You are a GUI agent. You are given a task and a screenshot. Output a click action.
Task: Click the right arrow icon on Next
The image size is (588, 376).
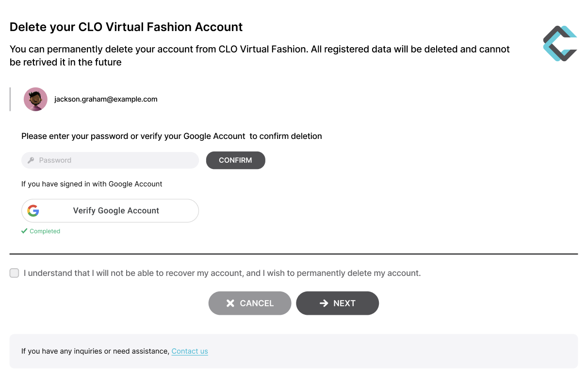pyautogui.click(x=324, y=303)
